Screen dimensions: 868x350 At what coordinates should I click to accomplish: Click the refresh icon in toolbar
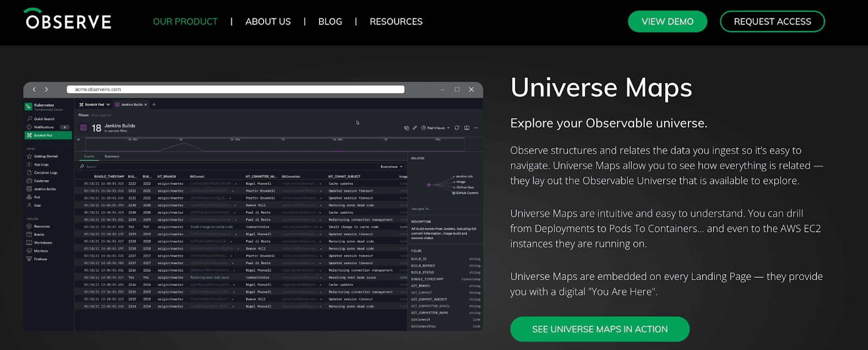[457, 128]
